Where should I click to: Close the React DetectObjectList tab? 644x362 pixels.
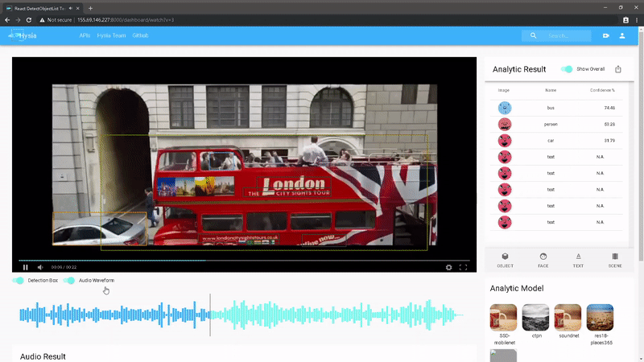pos(77,8)
